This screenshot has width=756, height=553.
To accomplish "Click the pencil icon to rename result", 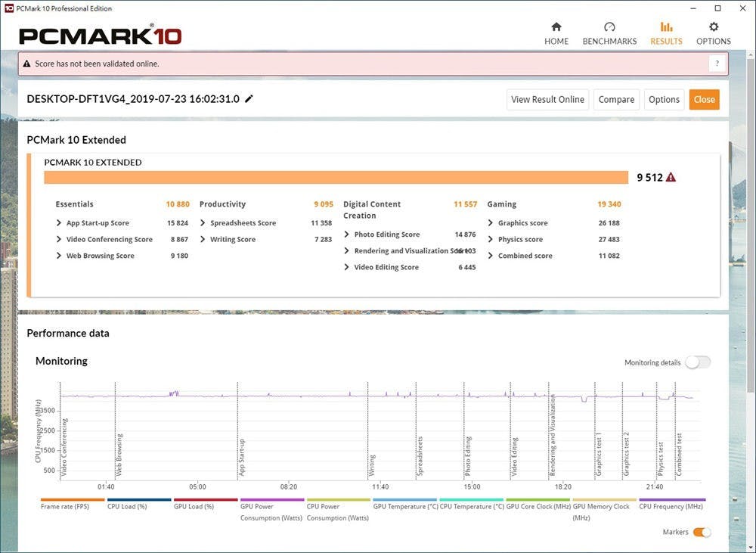I will [x=249, y=99].
